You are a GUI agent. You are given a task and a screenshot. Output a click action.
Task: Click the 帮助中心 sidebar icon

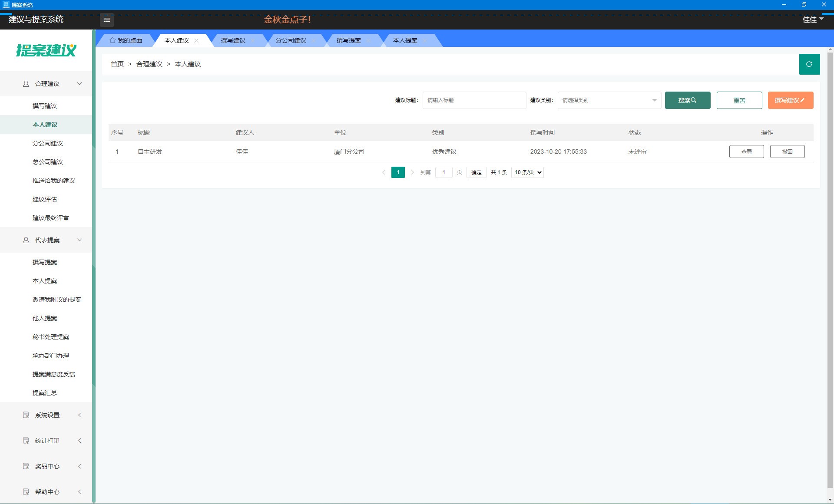(26, 491)
